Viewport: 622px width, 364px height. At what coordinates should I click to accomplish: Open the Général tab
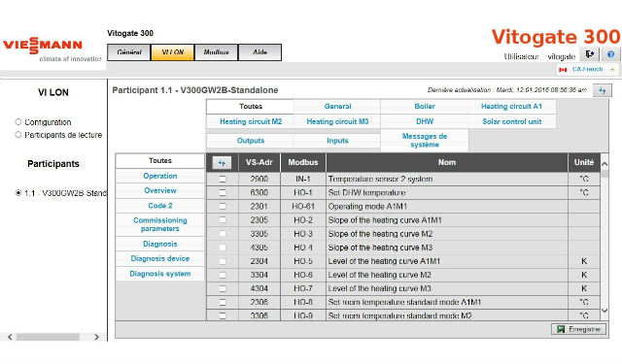[129, 52]
